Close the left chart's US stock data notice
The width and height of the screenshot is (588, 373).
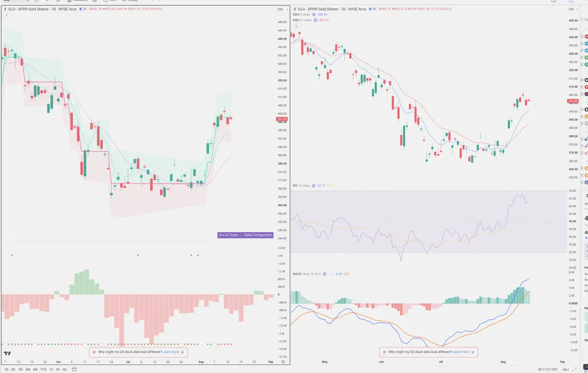[183, 352]
